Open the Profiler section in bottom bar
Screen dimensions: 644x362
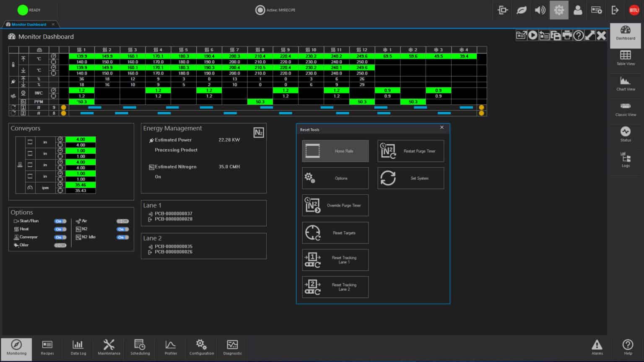171,347
